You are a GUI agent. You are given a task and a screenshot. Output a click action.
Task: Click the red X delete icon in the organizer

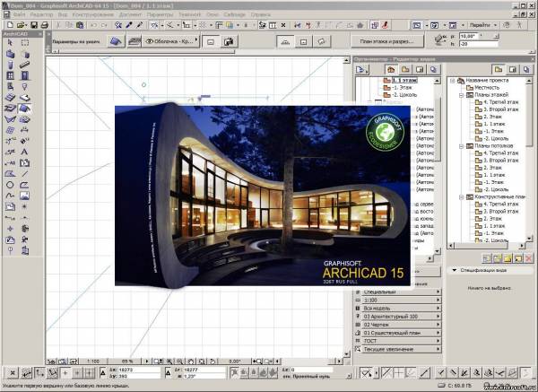pyautogui.click(x=529, y=258)
